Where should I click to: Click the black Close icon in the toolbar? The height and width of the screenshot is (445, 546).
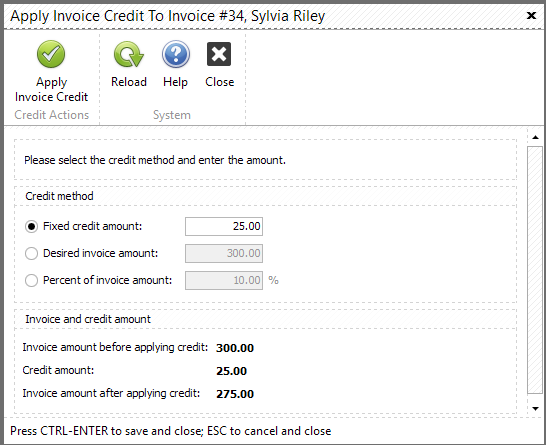tap(219, 54)
